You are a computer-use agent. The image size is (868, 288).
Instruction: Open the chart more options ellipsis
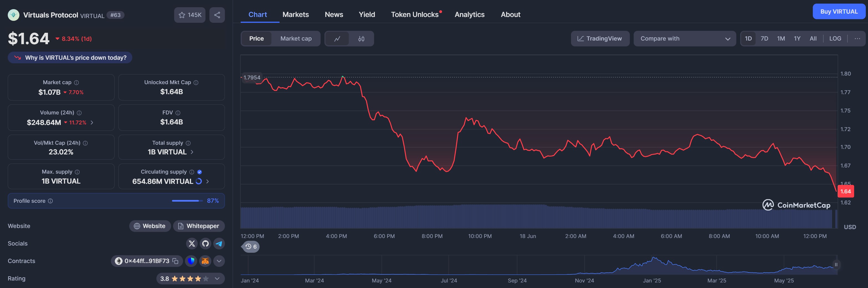pyautogui.click(x=857, y=39)
